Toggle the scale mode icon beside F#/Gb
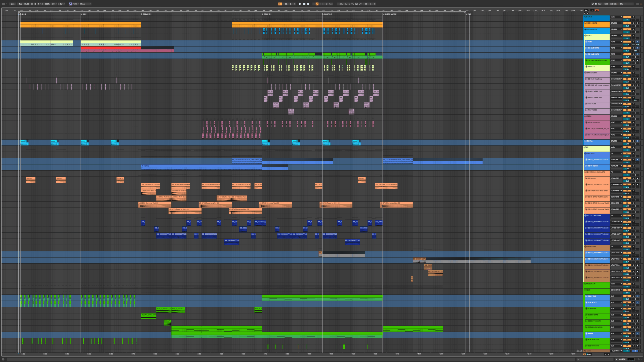The height and width of the screenshot is (362, 644). pyautogui.click(x=70, y=4)
